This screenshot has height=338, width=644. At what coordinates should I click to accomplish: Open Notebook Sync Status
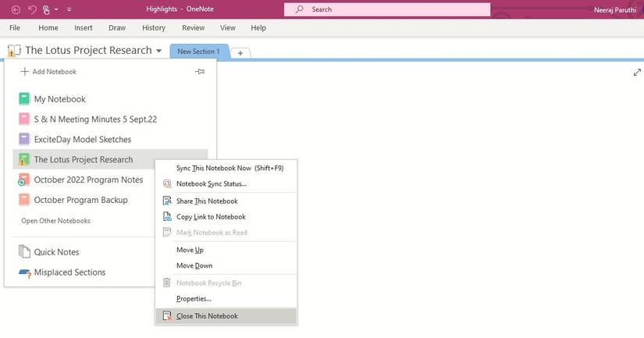pos(226,183)
